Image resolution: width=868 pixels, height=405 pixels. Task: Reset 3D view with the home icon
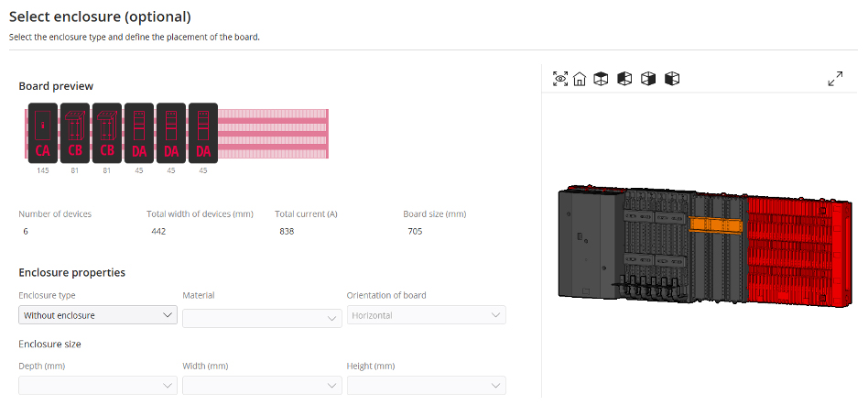click(580, 80)
